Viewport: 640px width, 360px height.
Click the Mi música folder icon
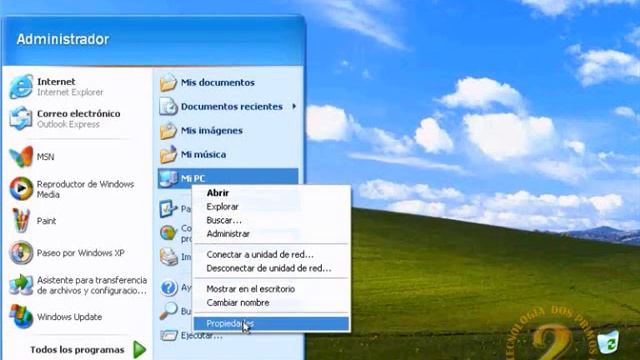[168, 154]
